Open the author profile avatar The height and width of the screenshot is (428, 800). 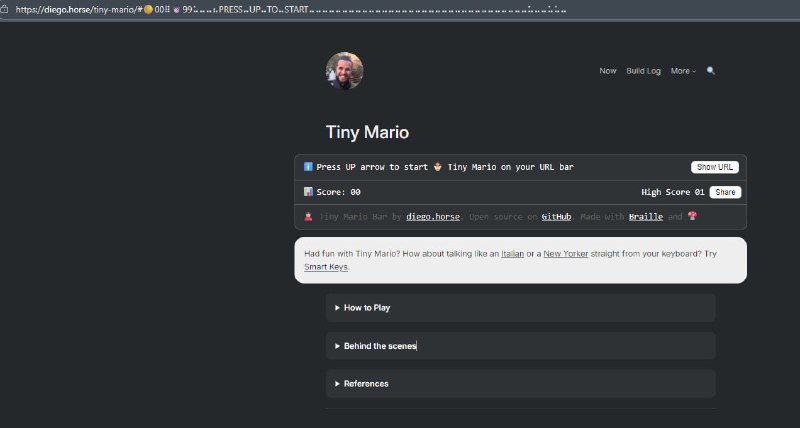click(x=345, y=70)
